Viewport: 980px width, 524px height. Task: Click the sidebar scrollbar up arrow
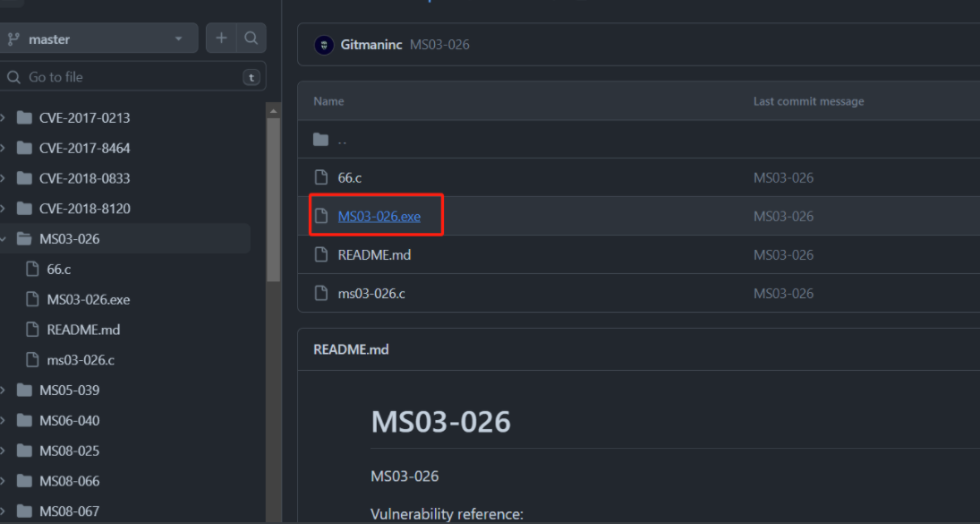(273, 111)
